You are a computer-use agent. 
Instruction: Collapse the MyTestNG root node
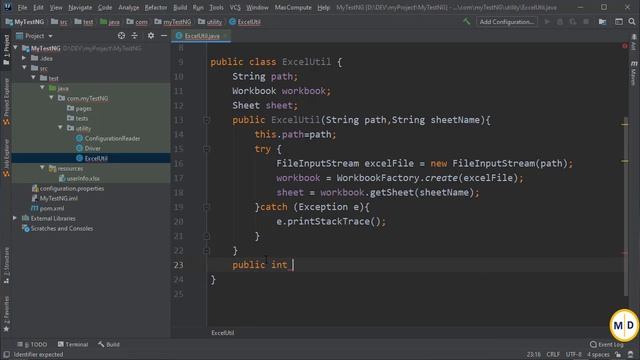pyautogui.click(x=16, y=48)
